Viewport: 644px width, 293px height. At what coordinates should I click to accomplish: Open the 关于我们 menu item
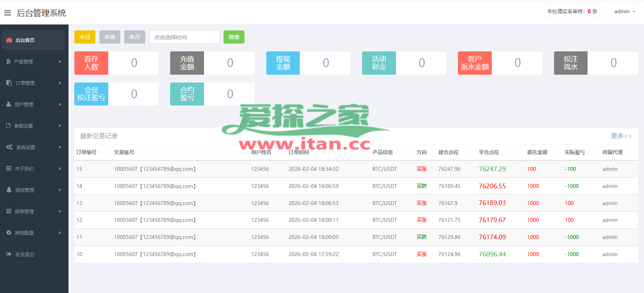point(24,168)
